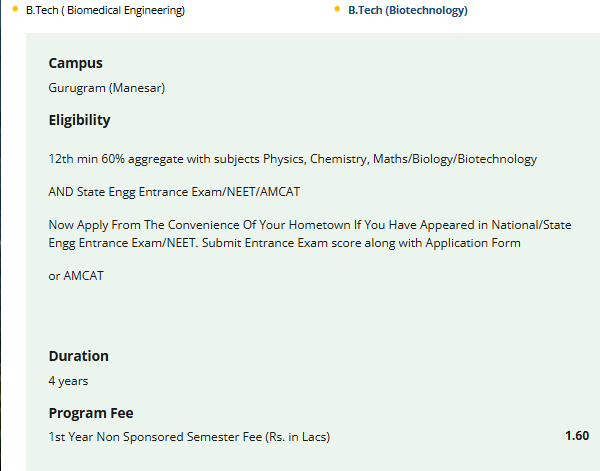Click the 1.60 fee amount
Screen dimensions: 600x471
[577, 436]
